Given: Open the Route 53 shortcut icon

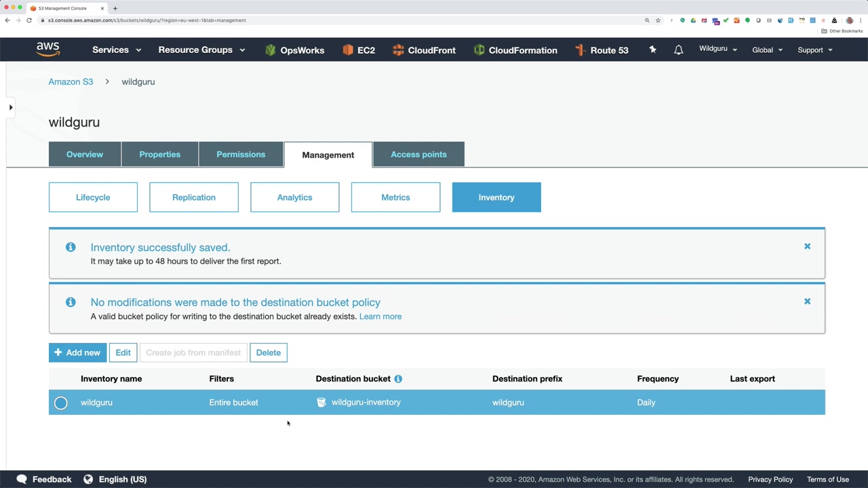Looking at the screenshot, I should click(580, 50).
